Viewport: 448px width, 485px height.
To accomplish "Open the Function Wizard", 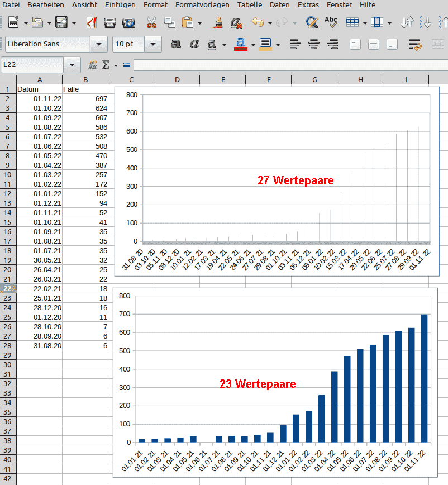I will (93, 65).
